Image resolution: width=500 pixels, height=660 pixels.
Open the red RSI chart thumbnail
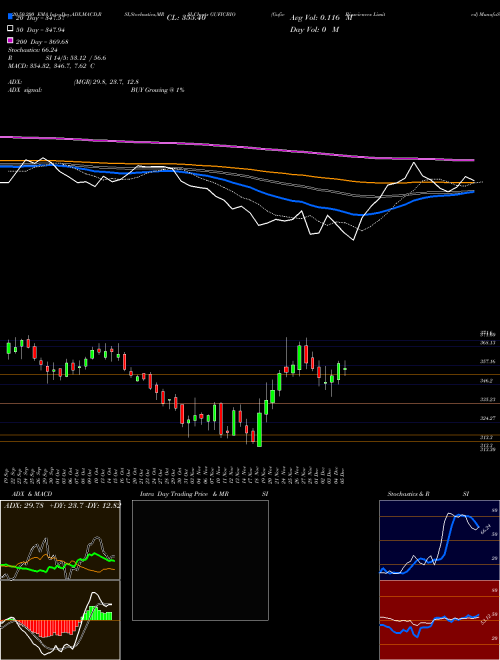[439, 620]
